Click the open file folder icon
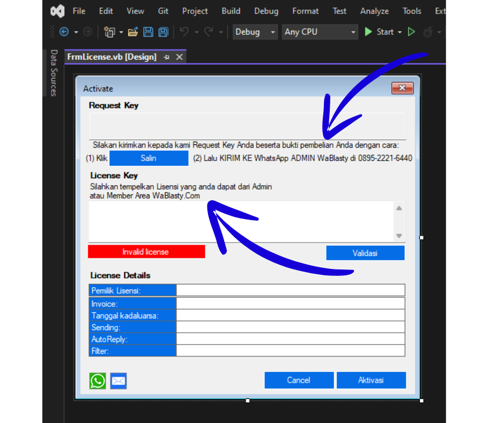This screenshot has height=423, width=504. pos(134,32)
